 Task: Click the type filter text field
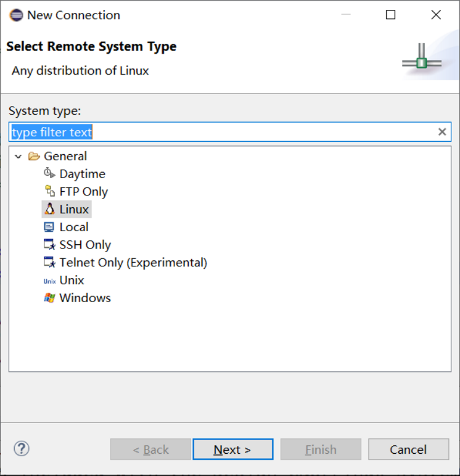[x=230, y=132]
